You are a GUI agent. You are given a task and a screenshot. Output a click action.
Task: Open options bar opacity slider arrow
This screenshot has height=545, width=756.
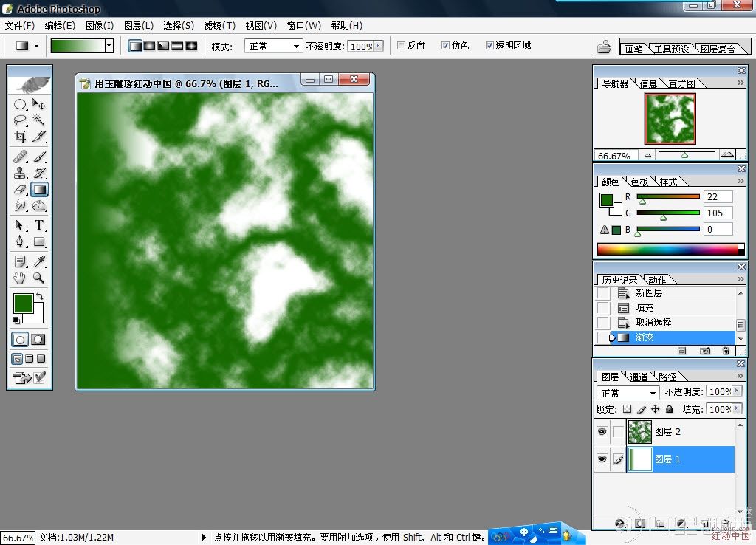pyautogui.click(x=378, y=46)
